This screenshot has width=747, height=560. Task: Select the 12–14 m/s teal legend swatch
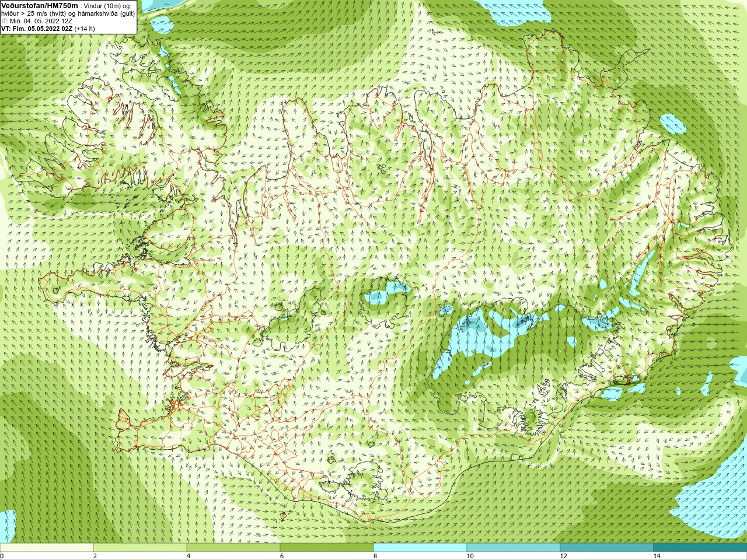click(607, 548)
